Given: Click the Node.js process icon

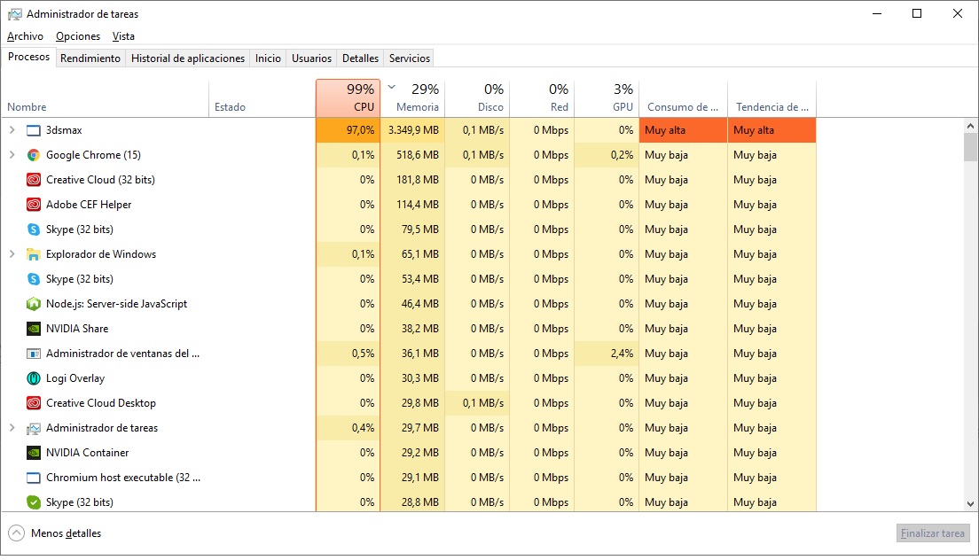Looking at the screenshot, I should coord(34,304).
